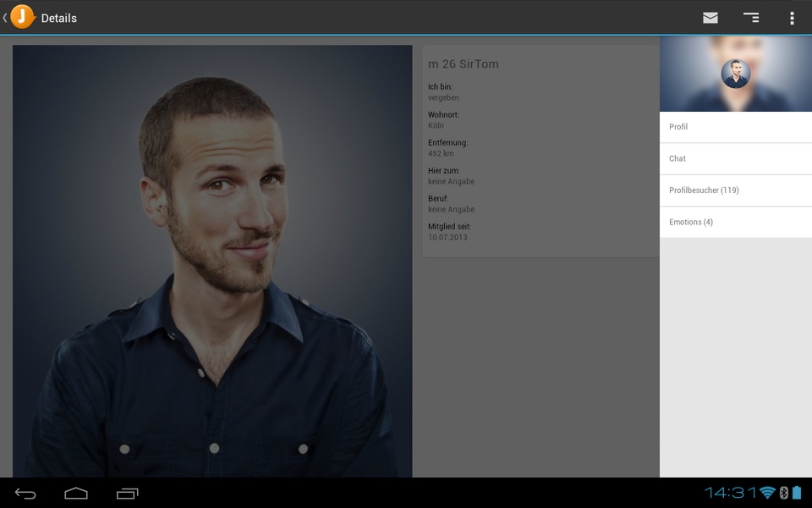
Task: Tap the orange J app logo
Action: coord(22,17)
